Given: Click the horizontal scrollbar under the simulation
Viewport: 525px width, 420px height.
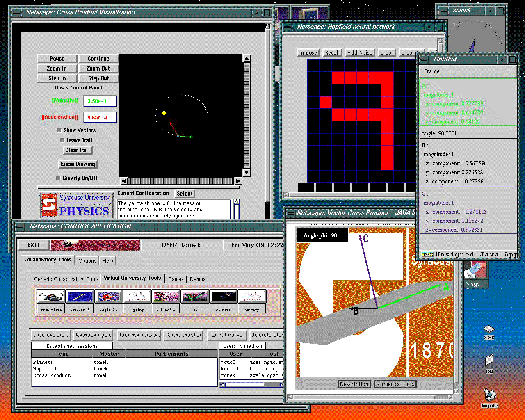Looking at the screenshot, I should [181, 181].
